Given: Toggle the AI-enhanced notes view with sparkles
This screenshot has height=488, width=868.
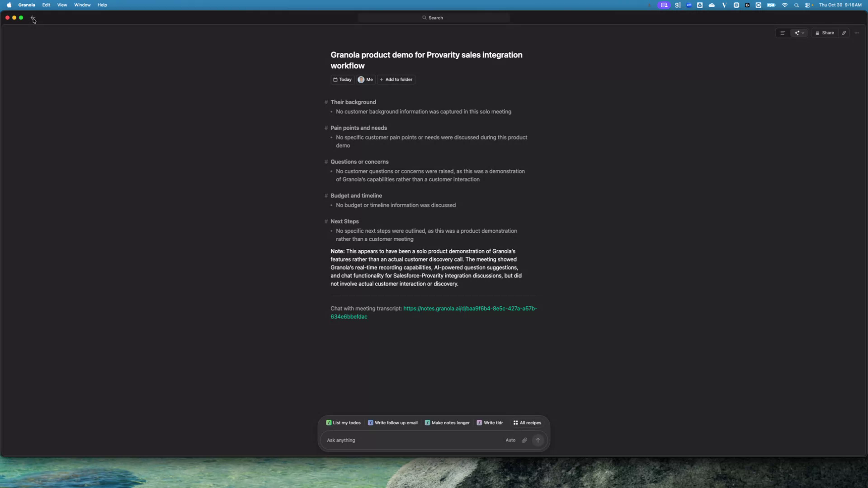Looking at the screenshot, I should pos(796,33).
